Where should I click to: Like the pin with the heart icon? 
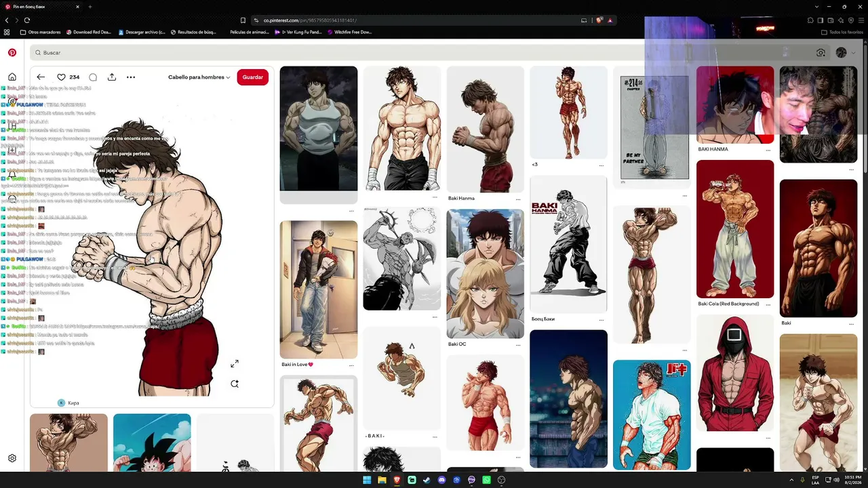tap(61, 77)
